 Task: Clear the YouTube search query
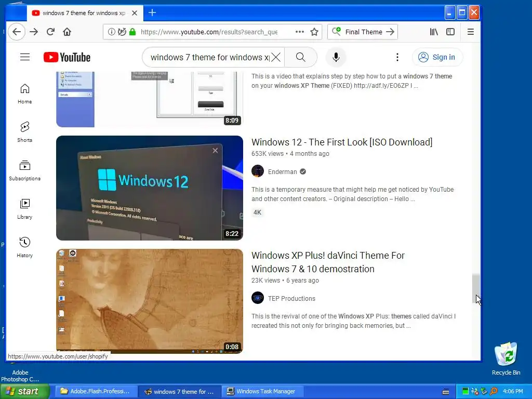coord(276,57)
